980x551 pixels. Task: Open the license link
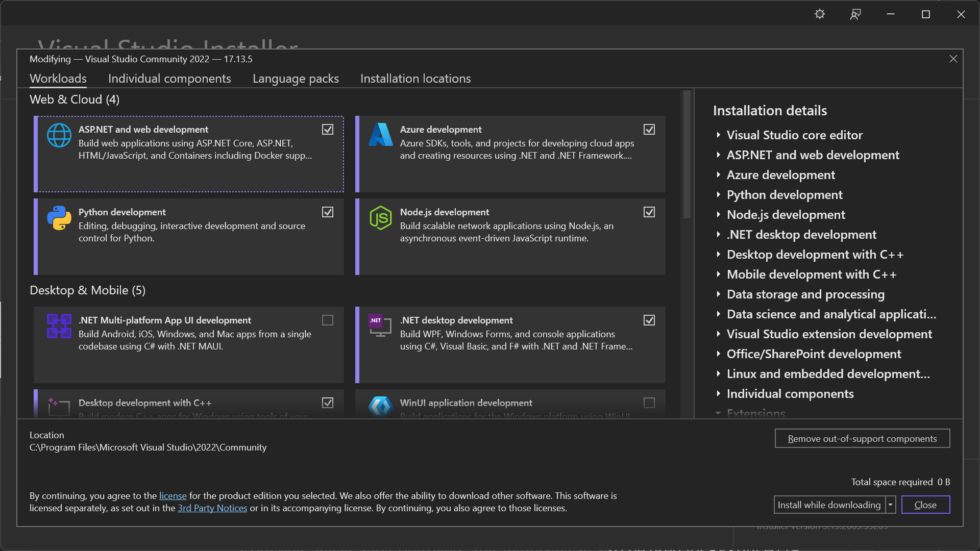[173, 496]
